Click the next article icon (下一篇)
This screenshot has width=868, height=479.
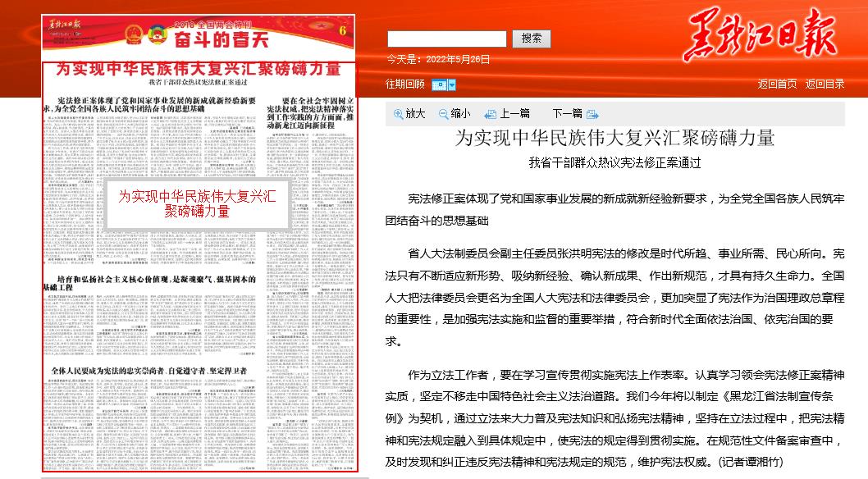[592, 114]
